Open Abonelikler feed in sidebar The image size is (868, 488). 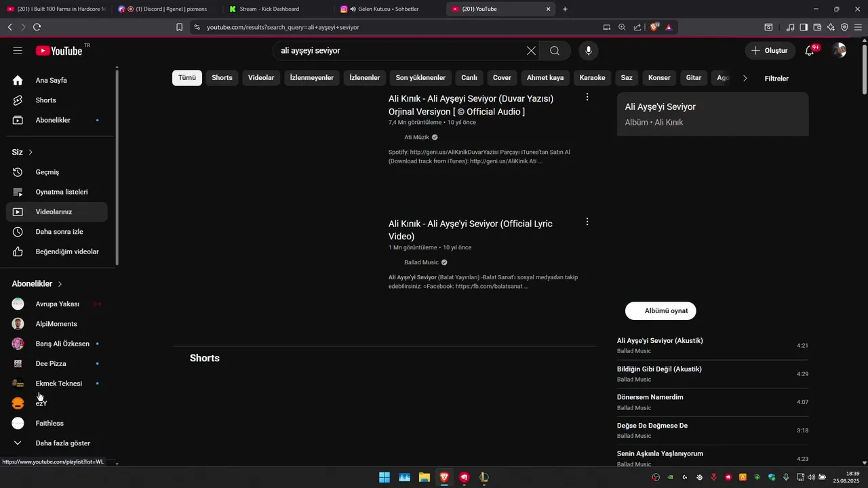coord(56,120)
